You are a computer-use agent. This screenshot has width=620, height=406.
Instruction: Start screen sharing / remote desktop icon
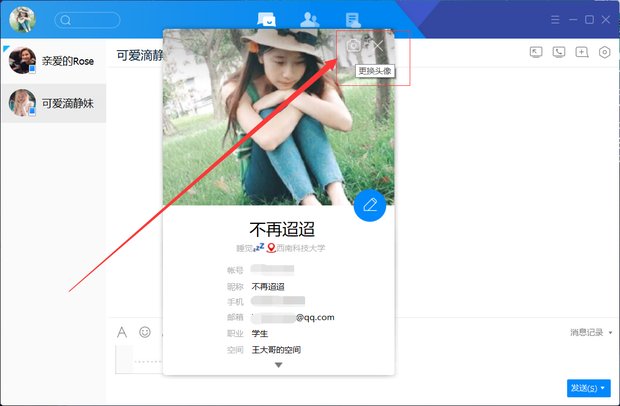tap(536, 52)
